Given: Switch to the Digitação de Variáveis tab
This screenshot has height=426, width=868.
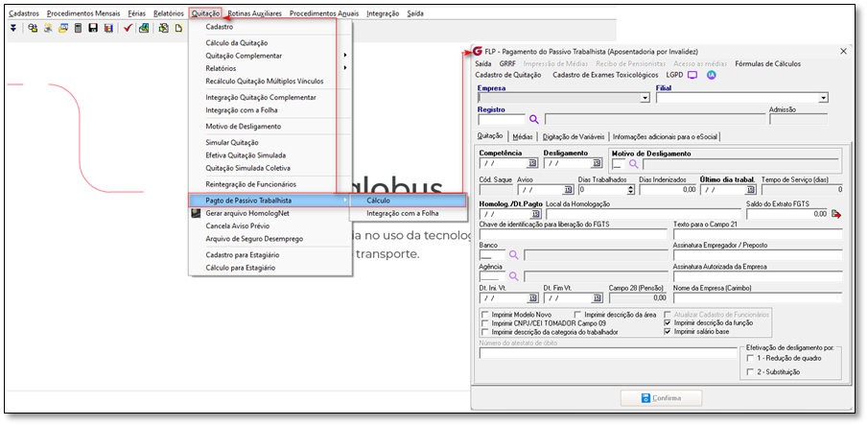Looking at the screenshot, I should tap(574, 136).
